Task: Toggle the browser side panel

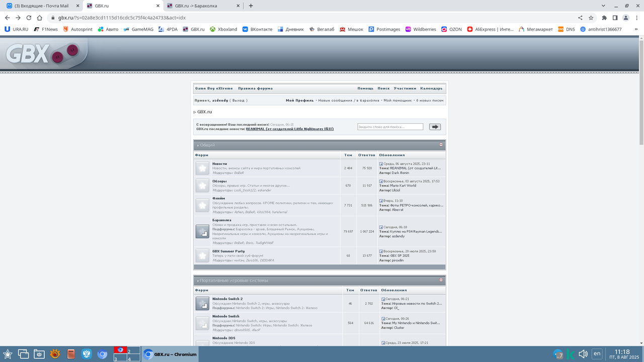Action: tap(615, 18)
